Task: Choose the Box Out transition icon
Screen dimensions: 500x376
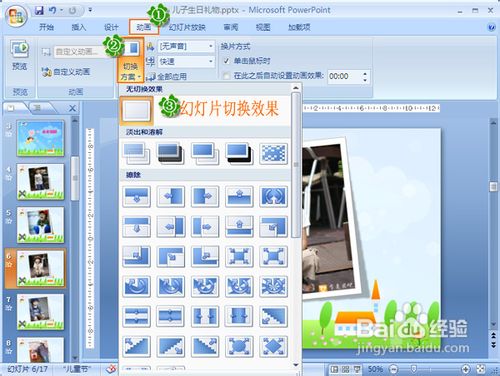Action: coord(273,256)
